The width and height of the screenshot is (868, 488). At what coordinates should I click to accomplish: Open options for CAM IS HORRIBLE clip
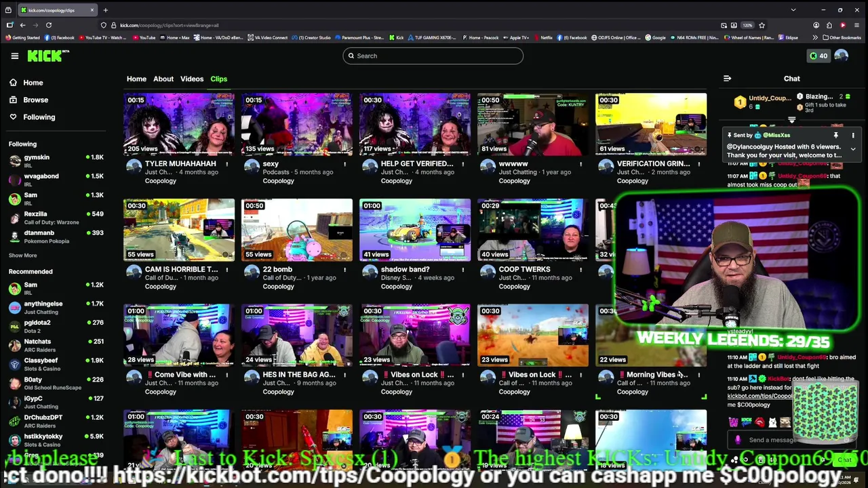pyautogui.click(x=226, y=270)
